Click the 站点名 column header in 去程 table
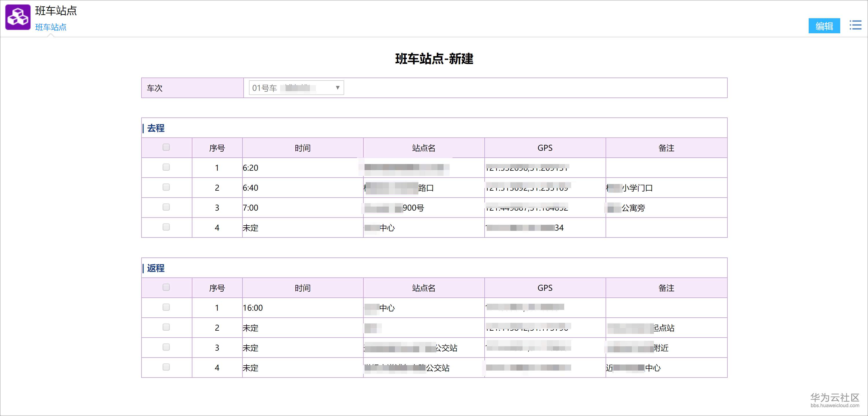This screenshot has width=868, height=416. [424, 148]
